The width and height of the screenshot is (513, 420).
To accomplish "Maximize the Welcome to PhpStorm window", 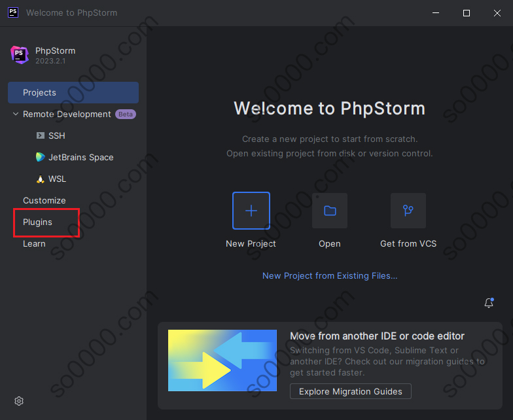I will tap(466, 13).
